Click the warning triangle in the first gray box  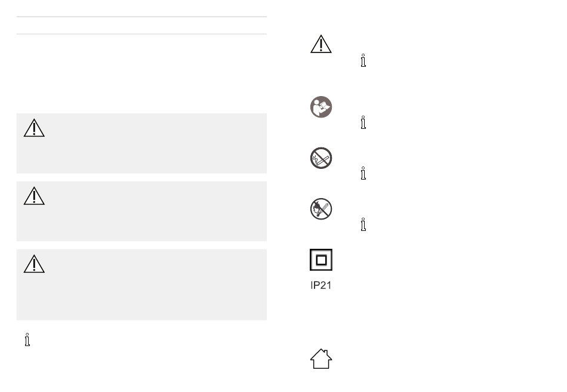coord(34,128)
